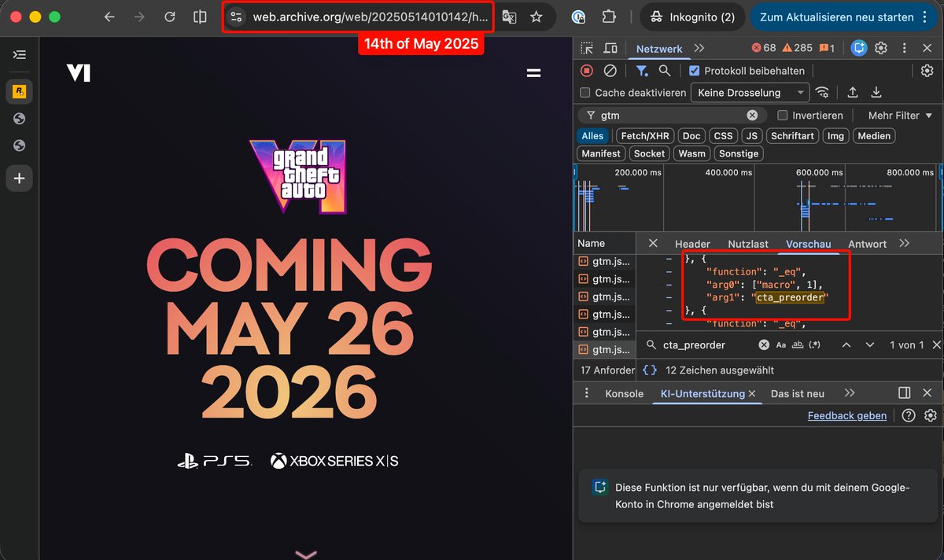Switch to the Nutzlast tab
This screenshot has width=944, height=560.
tap(748, 244)
